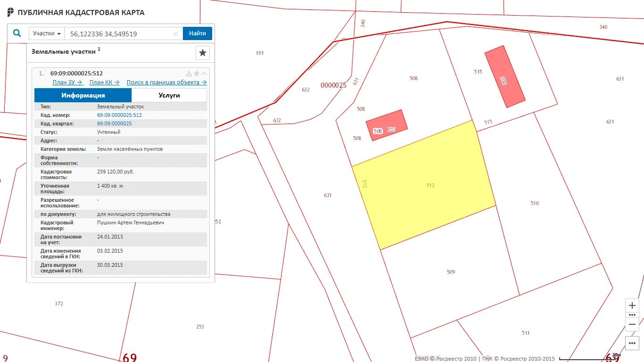The width and height of the screenshot is (644, 362).
Task: Collapse the 69:09:0000025:512 result card
Action: tap(204, 74)
